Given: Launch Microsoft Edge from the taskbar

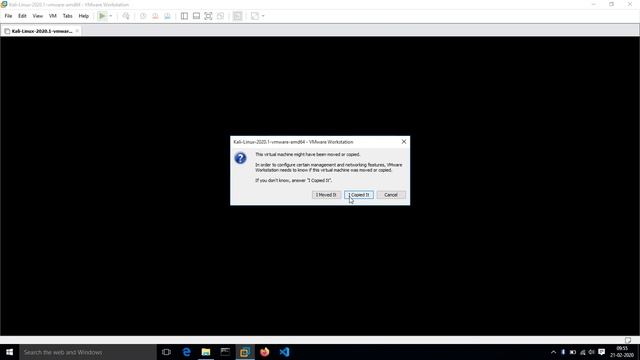Looking at the screenshot, I should [186, 352].
